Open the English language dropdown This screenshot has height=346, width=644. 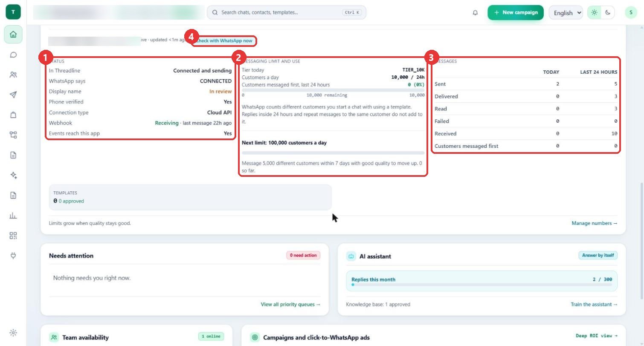pyautogui.click(x=566, y=13)
